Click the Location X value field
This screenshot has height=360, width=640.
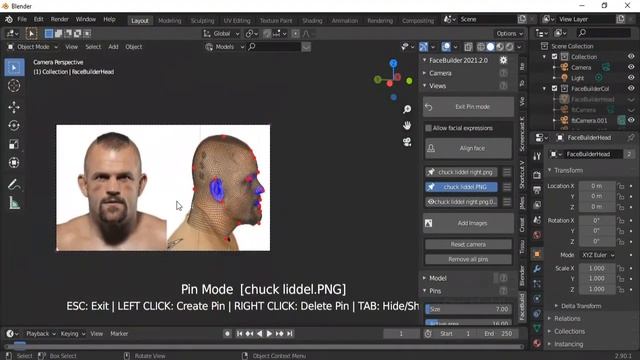(x=597, y=186)
